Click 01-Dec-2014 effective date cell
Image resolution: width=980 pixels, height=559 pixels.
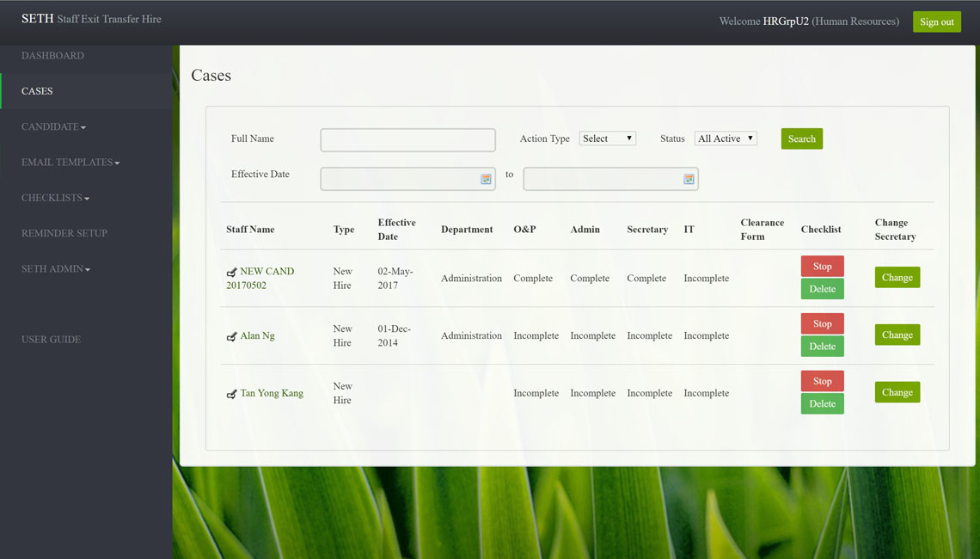[x=394, y=335]
